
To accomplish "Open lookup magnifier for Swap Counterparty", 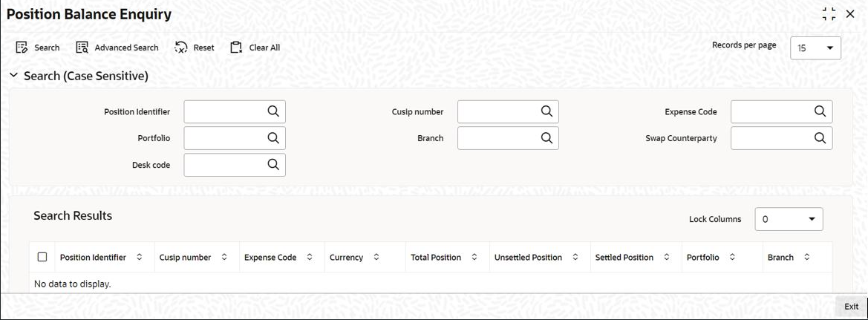I will [x=820, y=138].
